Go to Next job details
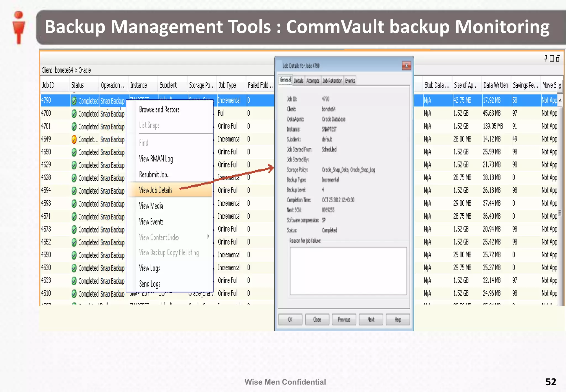Screen dimensions: 566x392 tap(371, 320)
